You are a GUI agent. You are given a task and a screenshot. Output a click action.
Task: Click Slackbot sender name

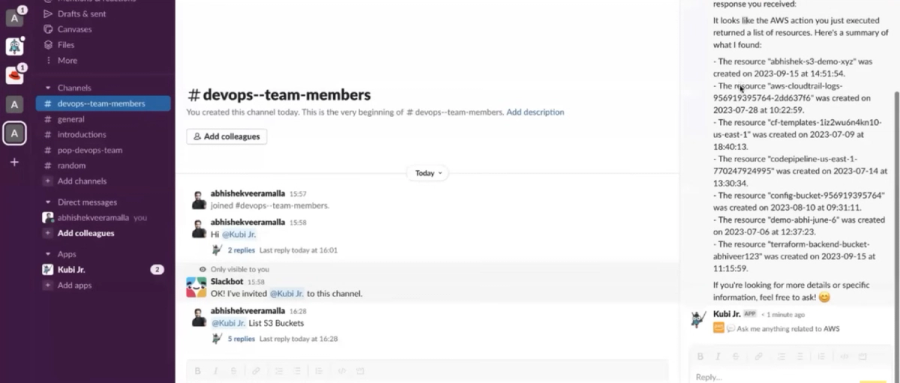point(227,281)
